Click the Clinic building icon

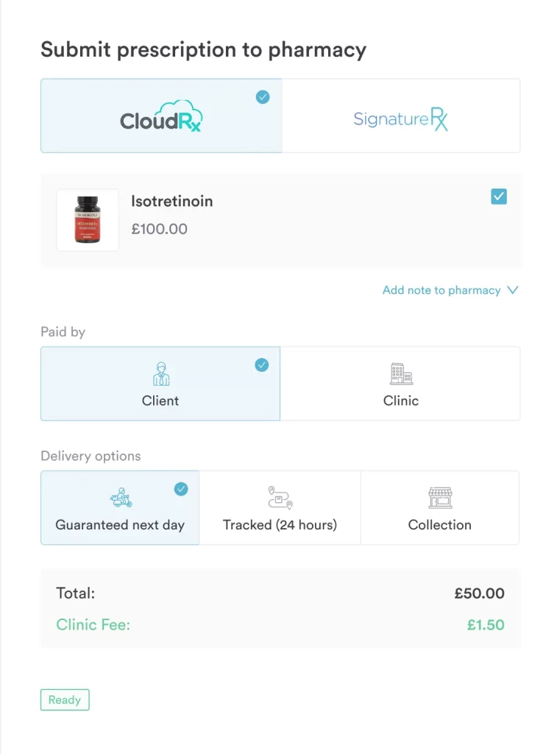pos(400,373)
